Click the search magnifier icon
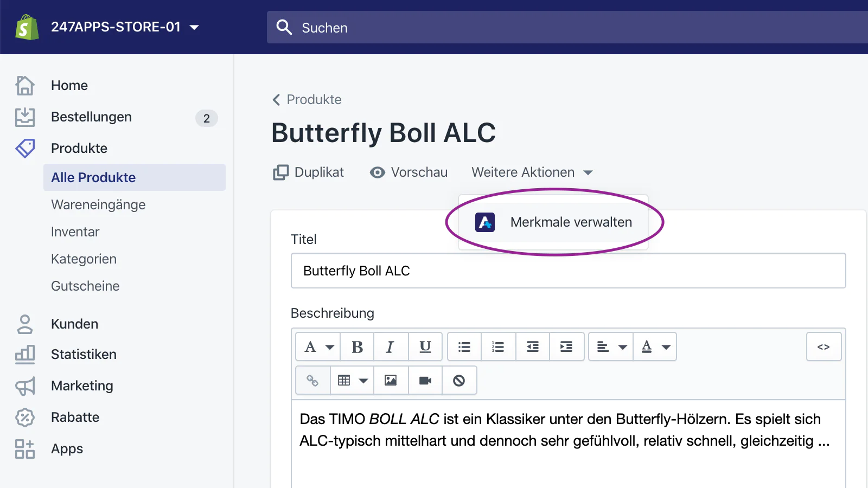Screen dimensions: 868x488 point(284,27)
